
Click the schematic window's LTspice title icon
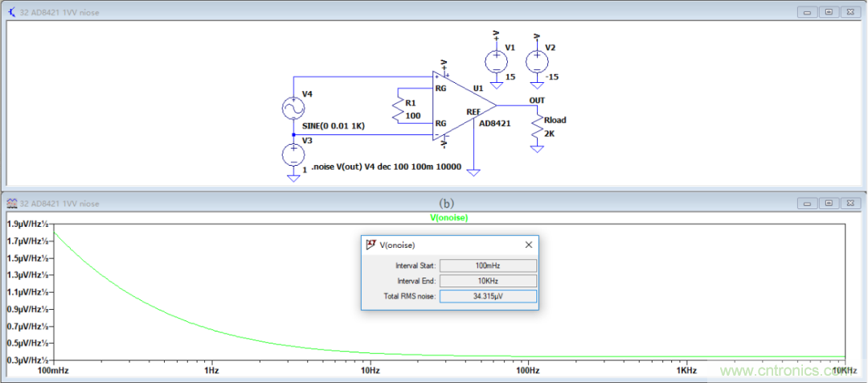tap(11, 12)
